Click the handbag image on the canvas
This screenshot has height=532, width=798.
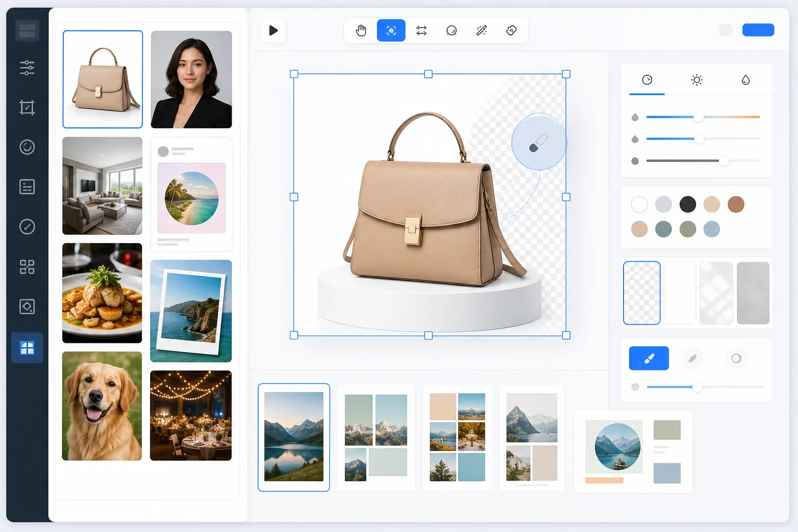point(434,199)
